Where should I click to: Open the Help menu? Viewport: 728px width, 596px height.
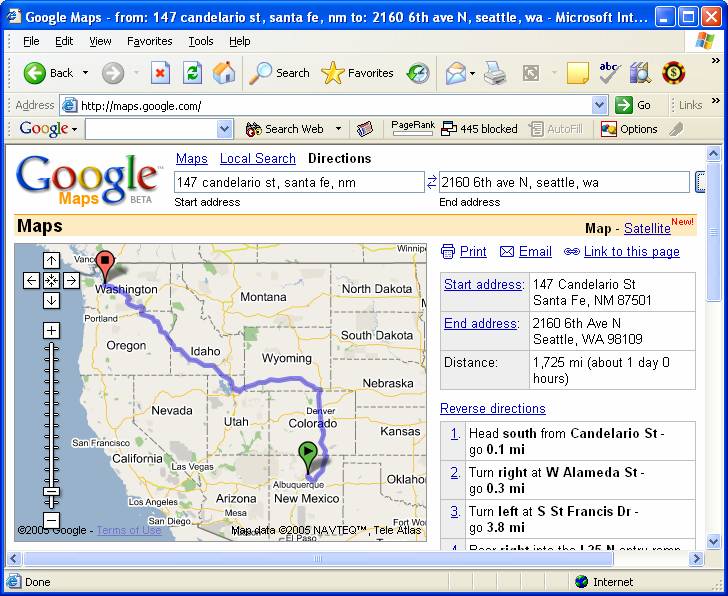tap(240, 41)
